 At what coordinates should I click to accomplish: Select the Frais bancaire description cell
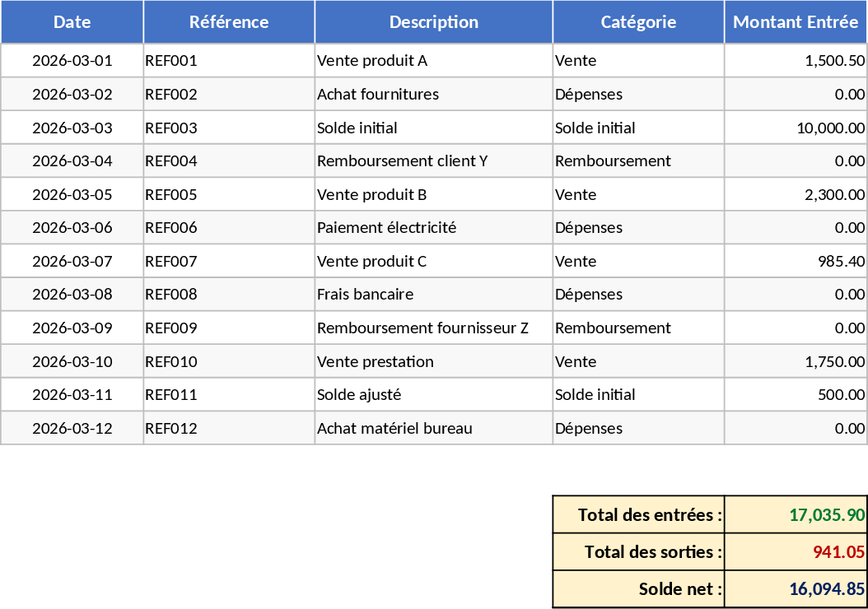click(x=434, y=295)
